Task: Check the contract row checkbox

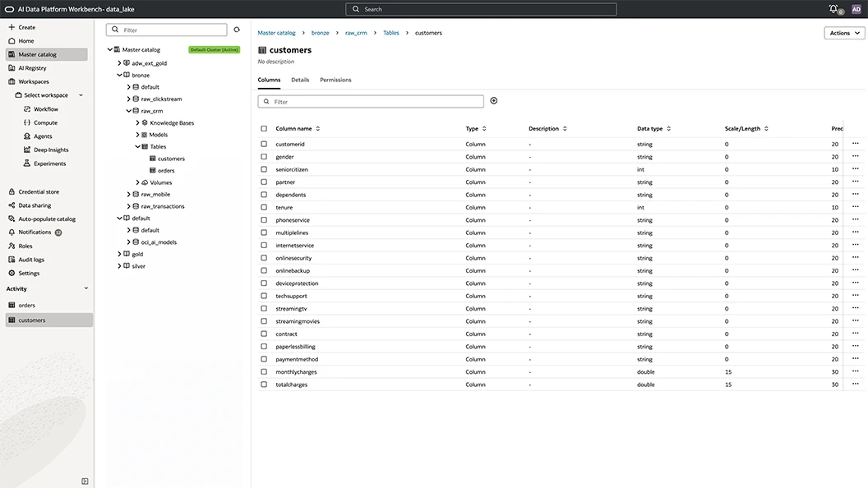Action: 264,334
